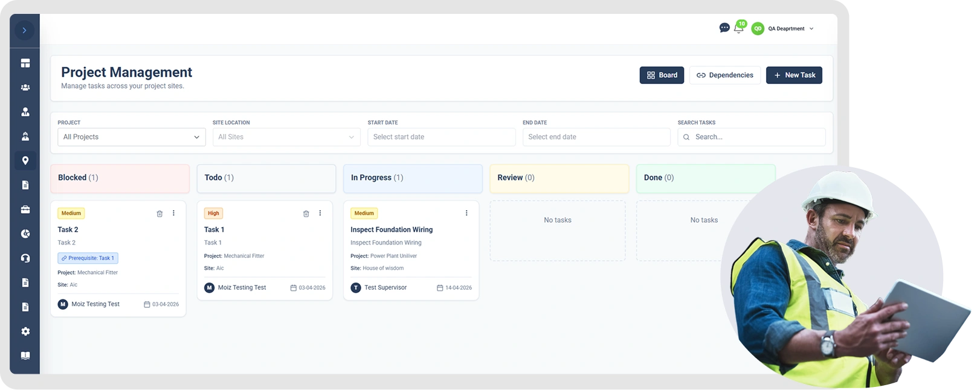Click the single user icon in sidebar

pyautogui.click(x=25, y=112)
